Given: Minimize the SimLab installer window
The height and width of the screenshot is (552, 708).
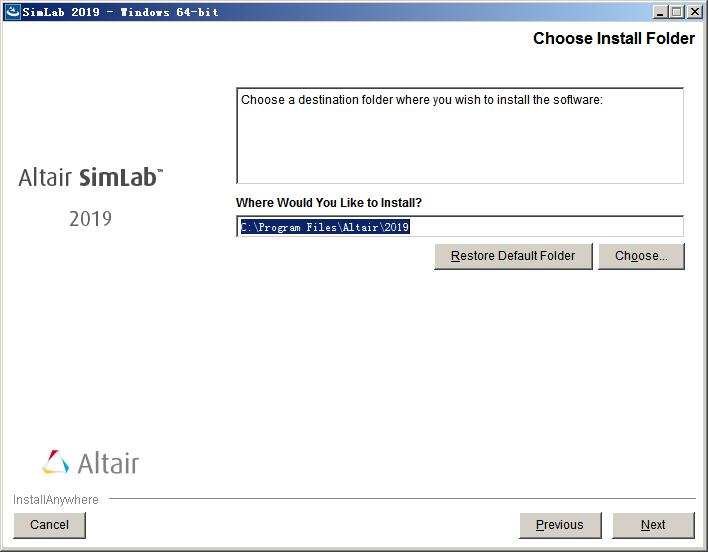Looking at the screenshot, I should click(660, 12).
